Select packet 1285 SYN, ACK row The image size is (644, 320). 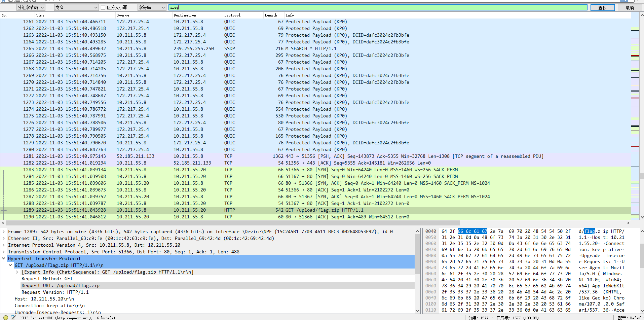pos(315,183)
